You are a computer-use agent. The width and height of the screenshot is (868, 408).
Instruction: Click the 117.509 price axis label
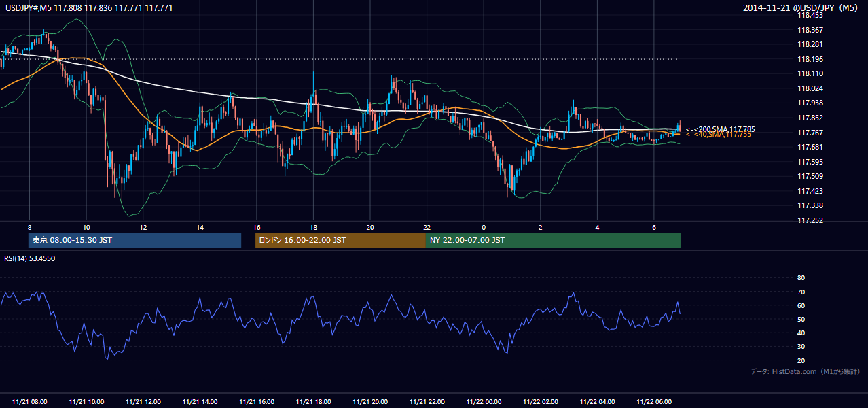[x=810, y=176]
